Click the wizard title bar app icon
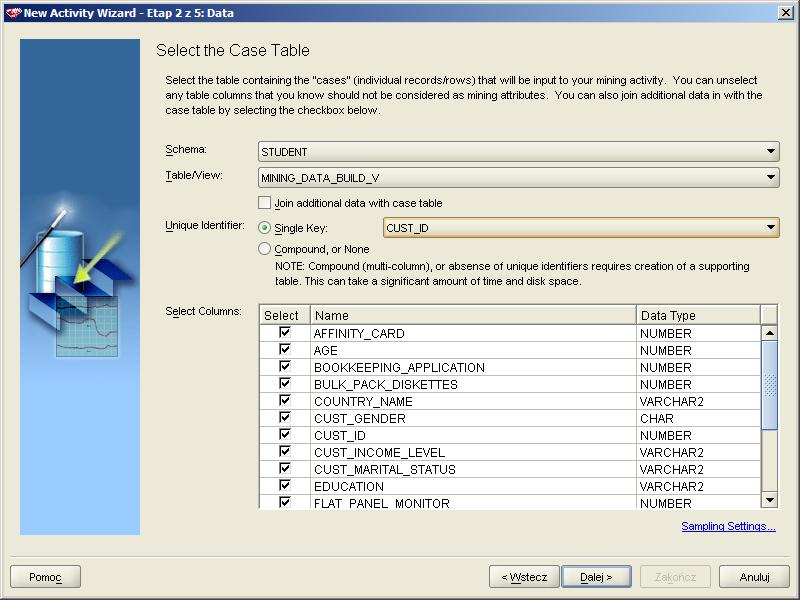Viewport: 800px width, 600px height. pyautogui.click(x=13, y=13)
